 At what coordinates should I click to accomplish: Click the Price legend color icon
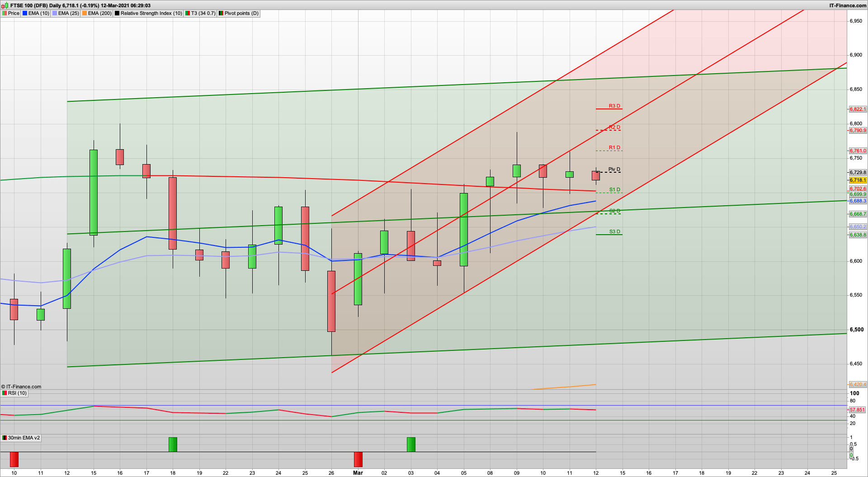pos(5,13)
